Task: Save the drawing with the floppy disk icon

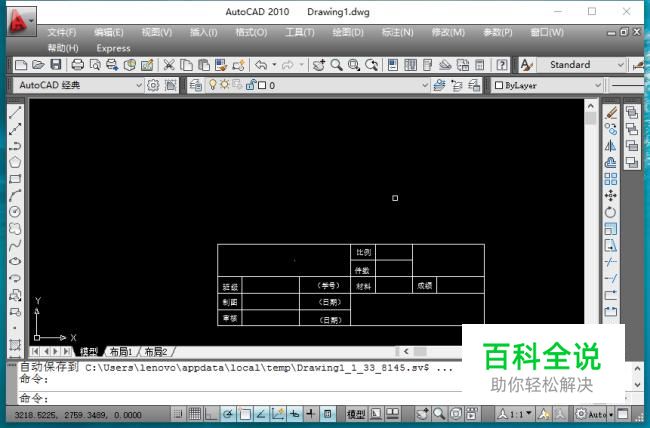Action: (56, 65)
